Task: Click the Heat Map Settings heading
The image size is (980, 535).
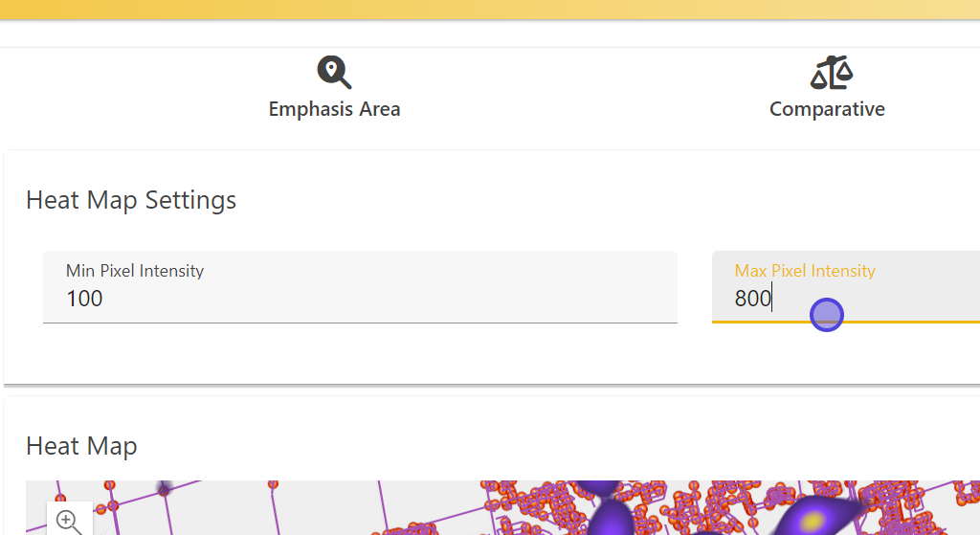Action: pyautogui.click(x=131, y=200)
